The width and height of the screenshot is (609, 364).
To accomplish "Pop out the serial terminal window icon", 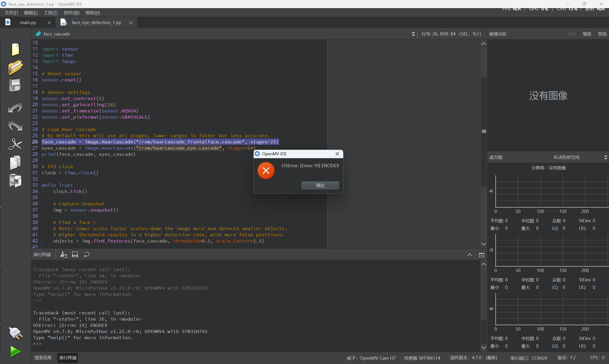I will (482, 255).
